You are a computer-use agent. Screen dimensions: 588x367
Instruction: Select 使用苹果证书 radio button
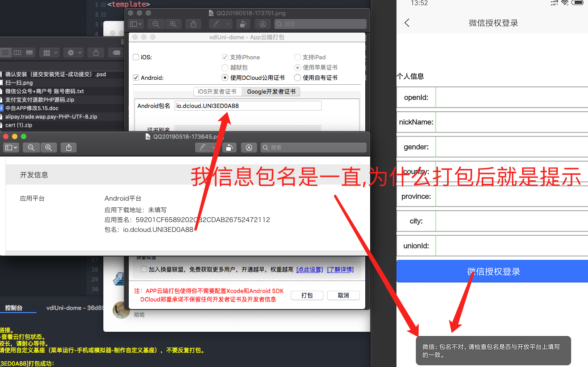(x=298, y=67)
